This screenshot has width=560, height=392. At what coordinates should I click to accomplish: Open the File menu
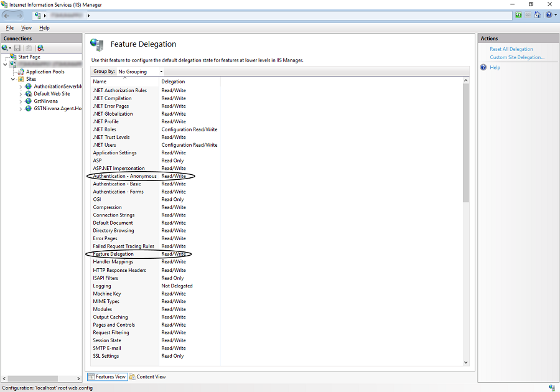[9, 28]
